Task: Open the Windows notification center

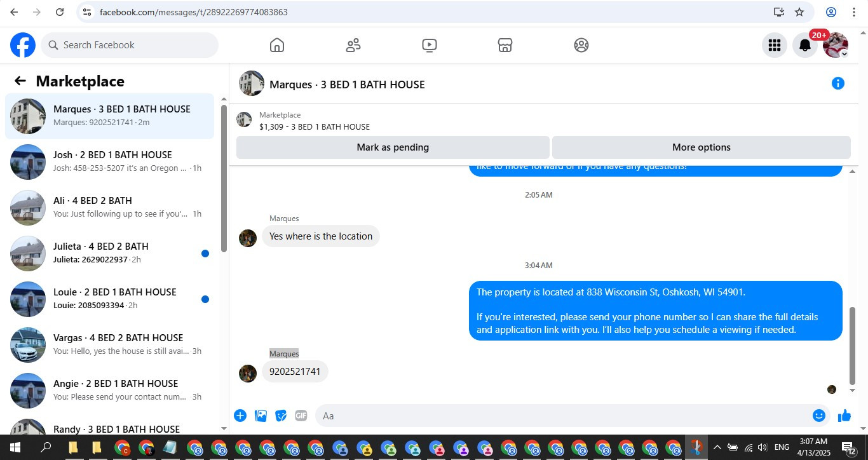Action: click(x=849, y=447)
